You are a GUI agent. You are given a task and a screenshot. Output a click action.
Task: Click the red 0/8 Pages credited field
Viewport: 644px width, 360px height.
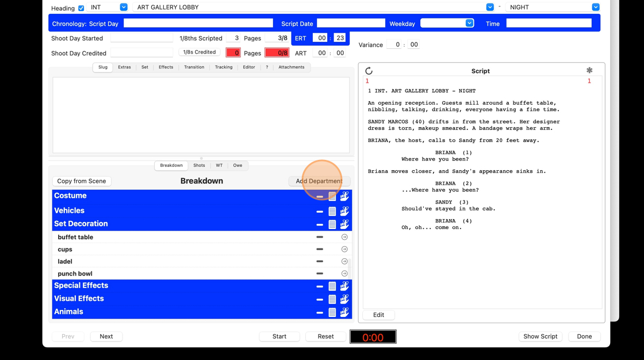pos(277,52)
